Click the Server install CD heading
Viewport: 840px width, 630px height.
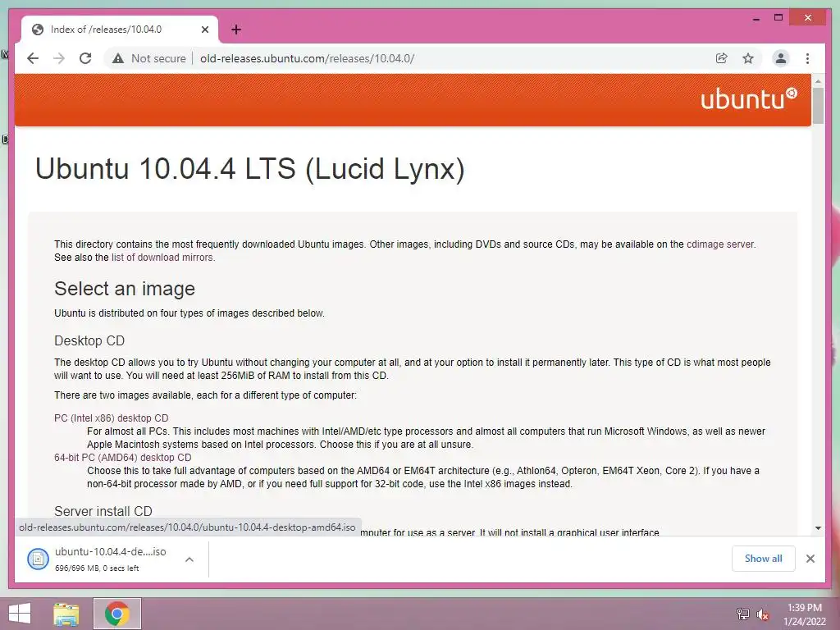[103, 511]
